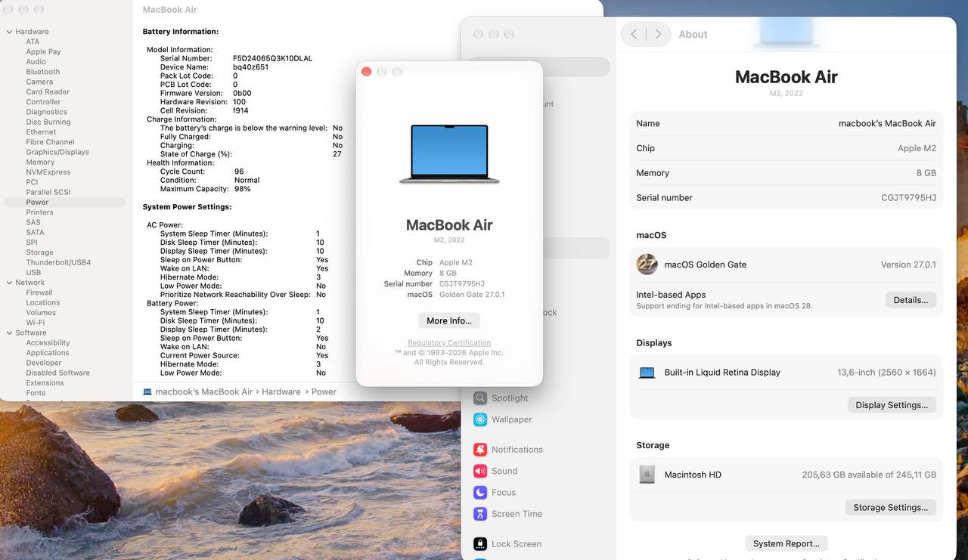Click the Name field value macbook's MacBook Air
Screen dimensions: 968x560
tap(887, 123)
